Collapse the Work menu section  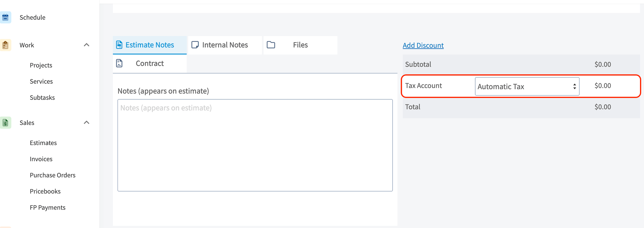click(87, 45)
